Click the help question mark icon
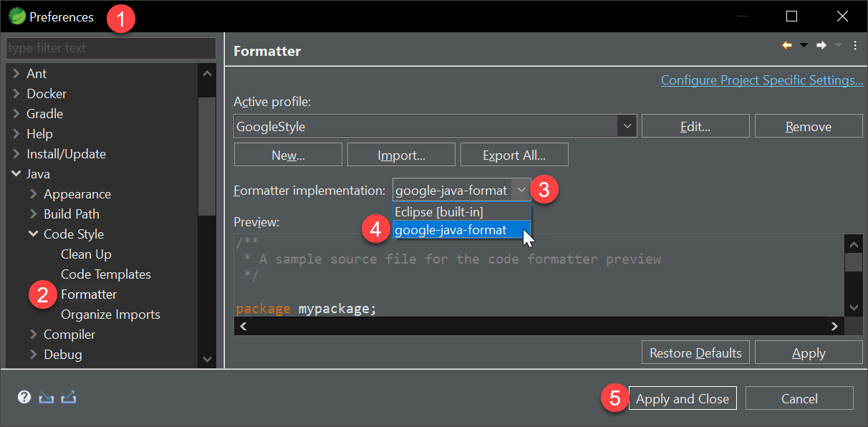The image size is (868, 427). point(24,397)
